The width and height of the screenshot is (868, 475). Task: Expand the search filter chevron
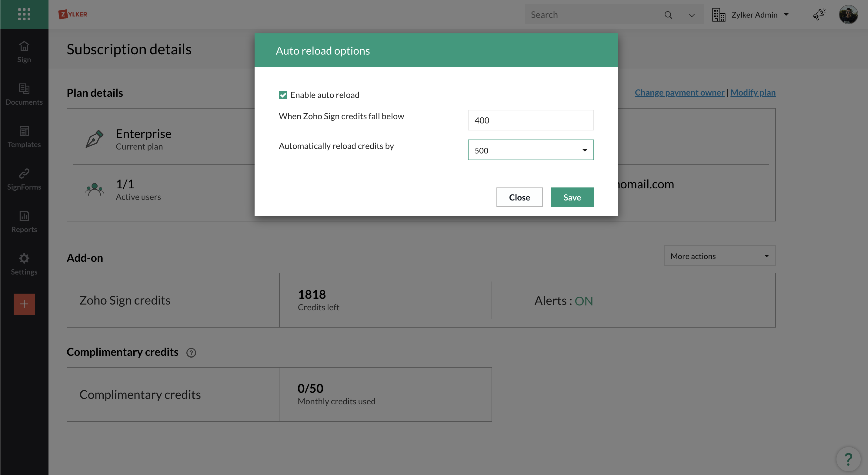[692, 15]
